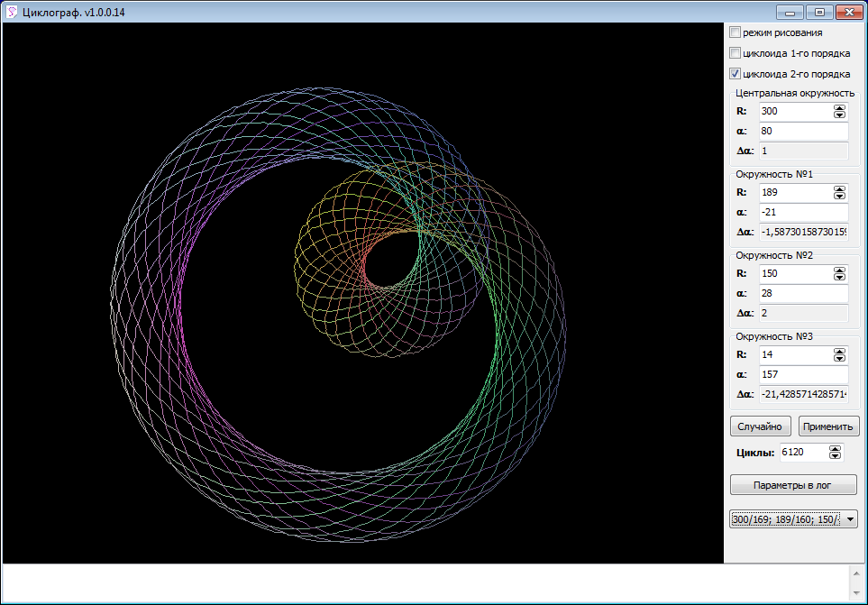Click the 'Параметры в лог' button

pyautogui.click(x=793, y=485)
